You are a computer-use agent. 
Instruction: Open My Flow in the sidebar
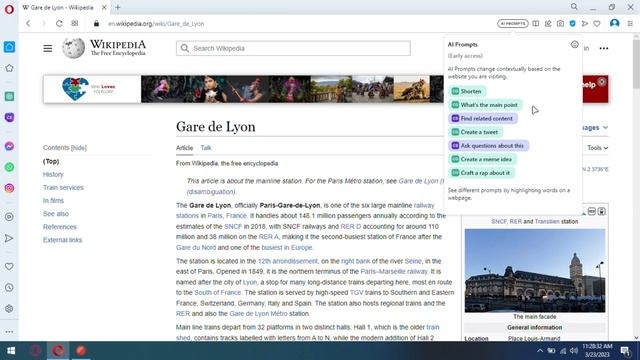(9, 238)
